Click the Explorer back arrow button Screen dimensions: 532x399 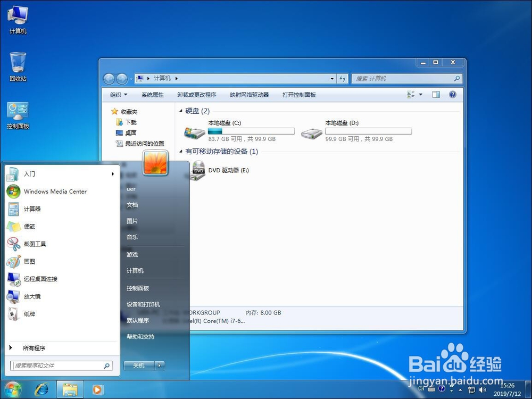(x=109, y=79)
